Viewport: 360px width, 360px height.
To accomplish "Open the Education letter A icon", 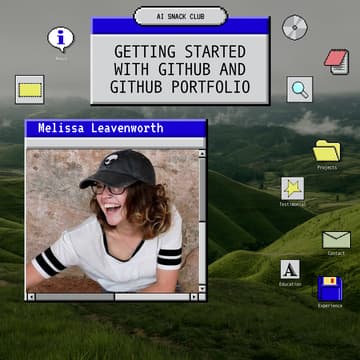I will click(290, 269).
